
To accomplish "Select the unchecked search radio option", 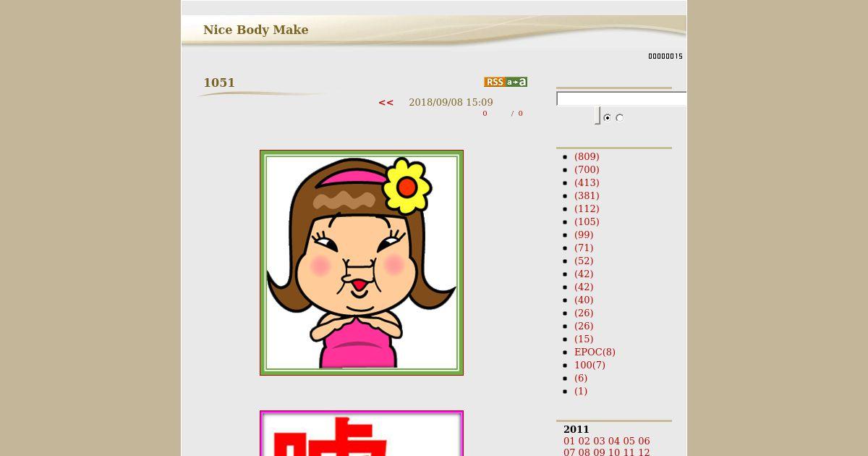I will point(619,117).
